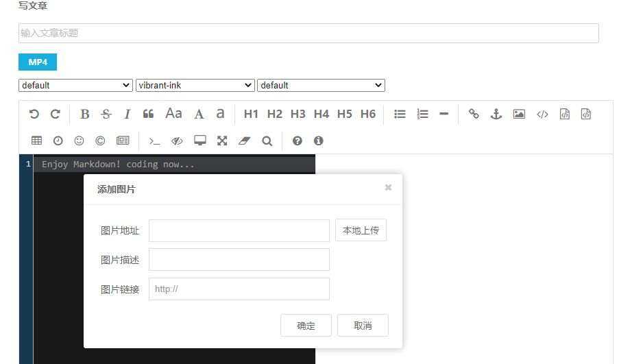Apply H1 heading format
The image size is (619, 364).
[251, 114]
